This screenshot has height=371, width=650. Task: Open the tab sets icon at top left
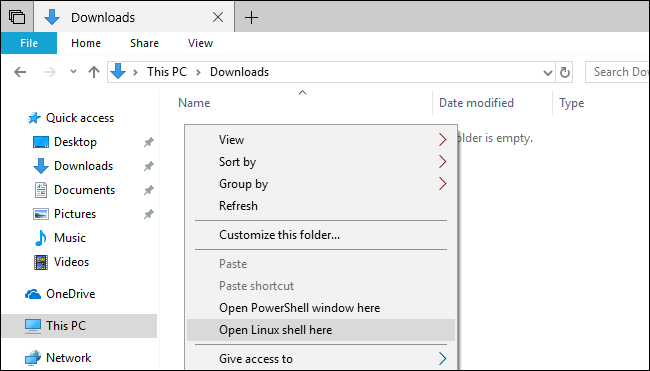click(17, 17)
